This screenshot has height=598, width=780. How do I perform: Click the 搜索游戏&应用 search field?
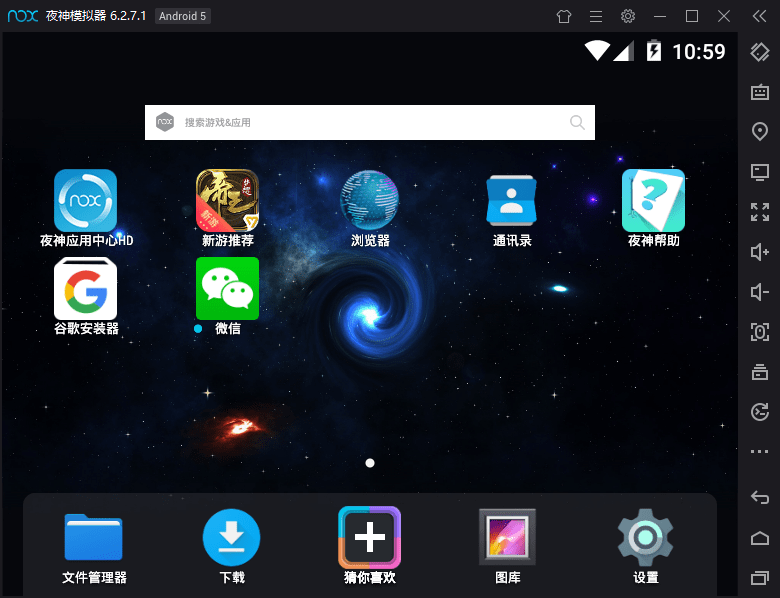click(x=370, y=122)
